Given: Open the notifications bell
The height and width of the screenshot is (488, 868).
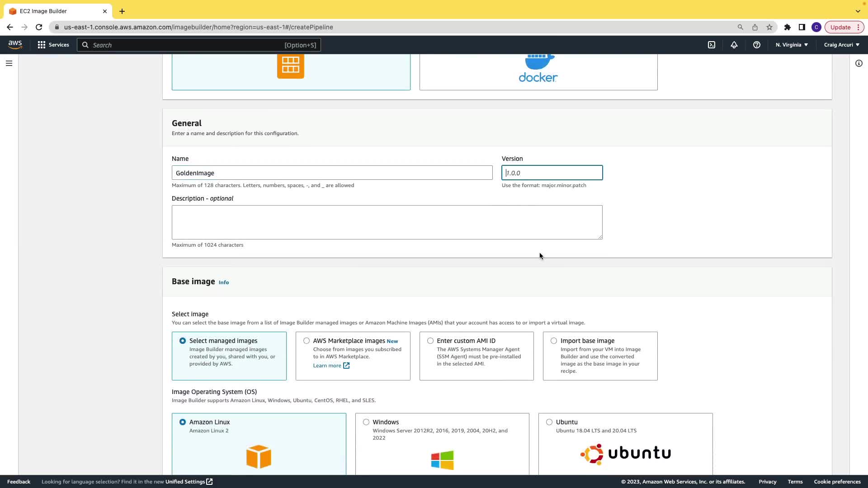Looking at the screenshot, I should 734,45.
